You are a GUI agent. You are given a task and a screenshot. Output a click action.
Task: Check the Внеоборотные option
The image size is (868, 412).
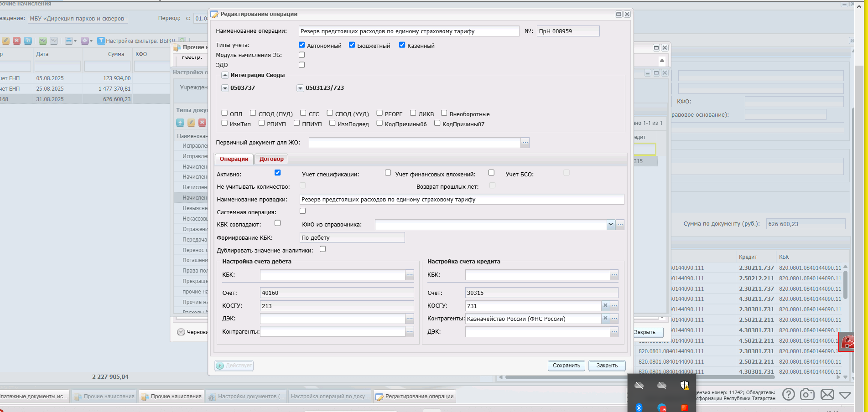coord(444,113)
